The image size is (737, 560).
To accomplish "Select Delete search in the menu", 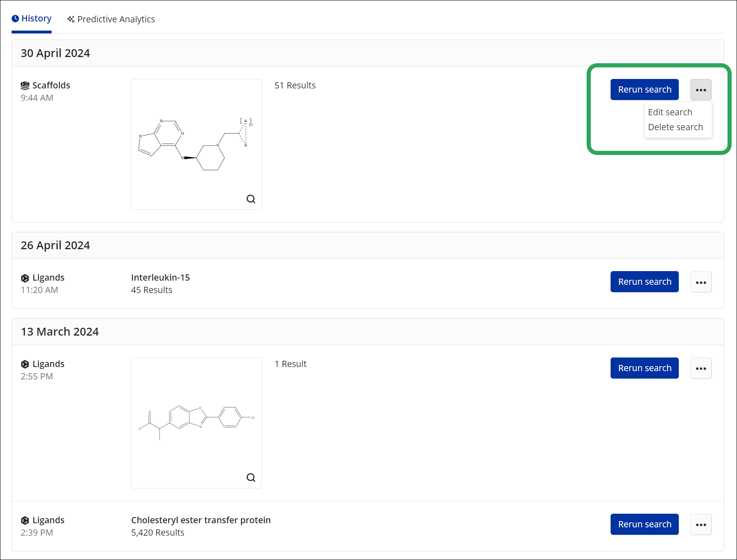I will coord(675,127).
